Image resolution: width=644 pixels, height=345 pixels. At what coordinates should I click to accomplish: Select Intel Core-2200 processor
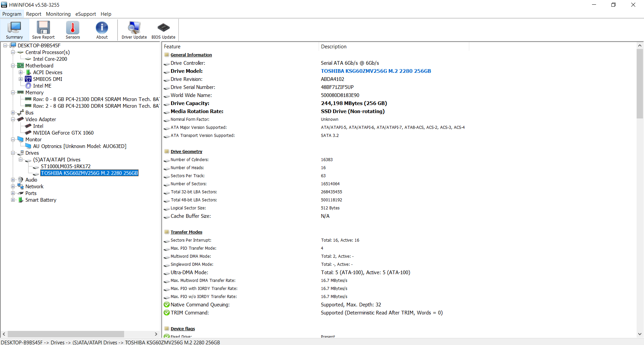pyautogui.click(x=50, y=59)
